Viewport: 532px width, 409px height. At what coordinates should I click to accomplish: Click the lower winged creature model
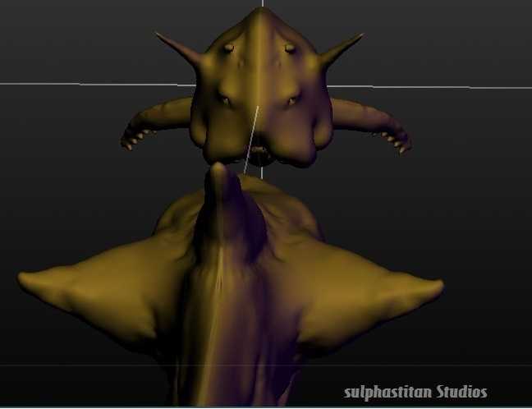click(x=231, y=285)
